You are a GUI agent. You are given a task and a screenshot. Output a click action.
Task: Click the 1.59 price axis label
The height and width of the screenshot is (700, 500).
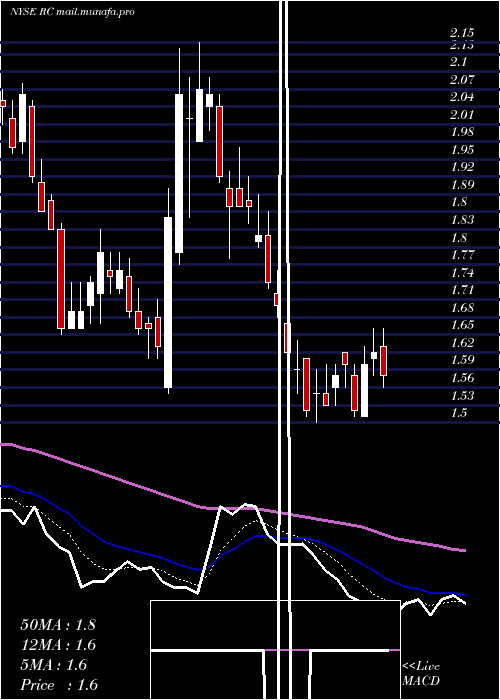coord(462,360)
